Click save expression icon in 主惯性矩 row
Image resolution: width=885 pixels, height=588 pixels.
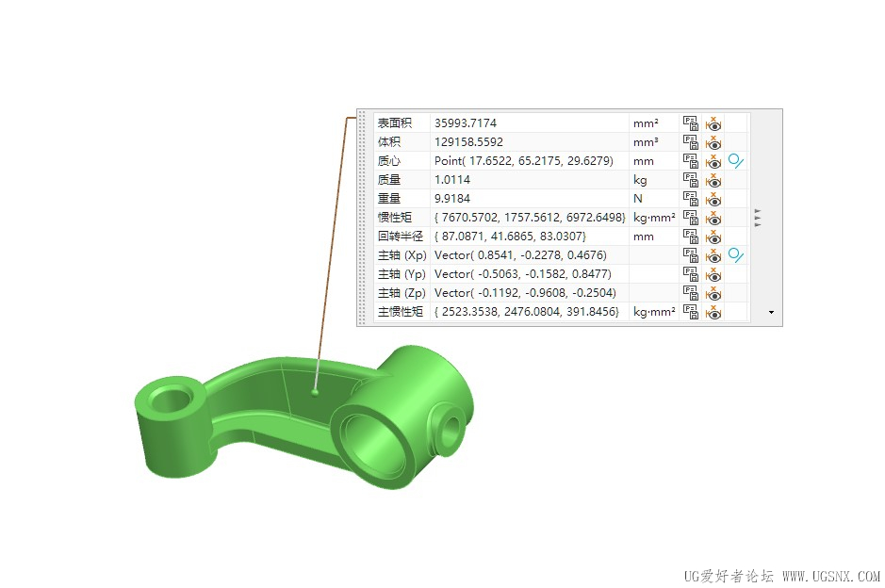pos(690,312)
